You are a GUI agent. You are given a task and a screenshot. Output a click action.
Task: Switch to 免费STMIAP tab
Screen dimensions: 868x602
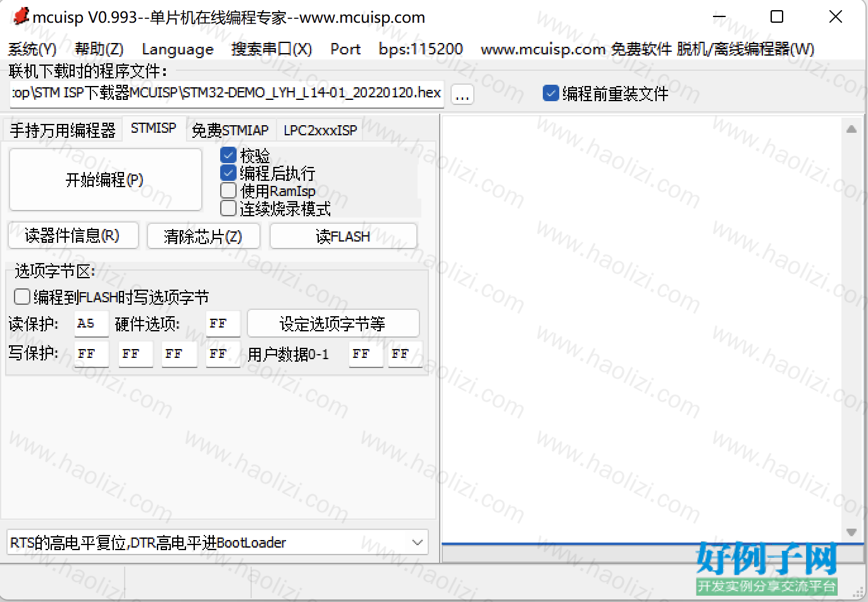click(x=230, y=130)
